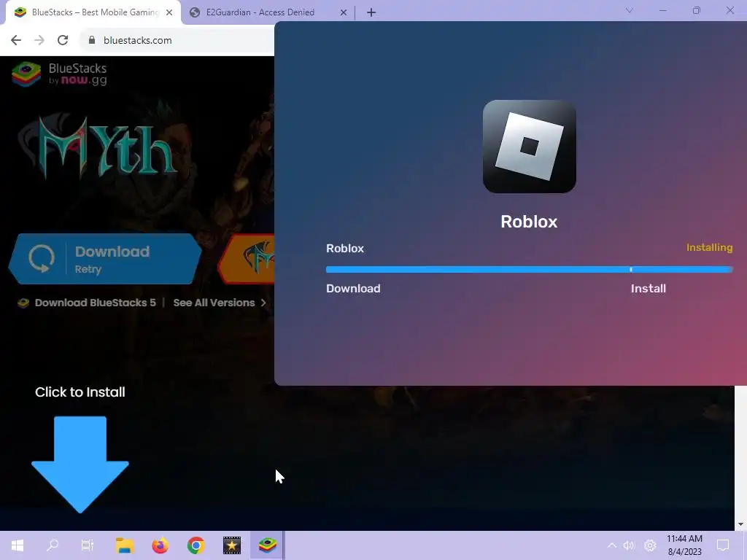This screenshot has width=747, height=560.
Task: Reload the bluestacks.com page
Action: [63, 40]
